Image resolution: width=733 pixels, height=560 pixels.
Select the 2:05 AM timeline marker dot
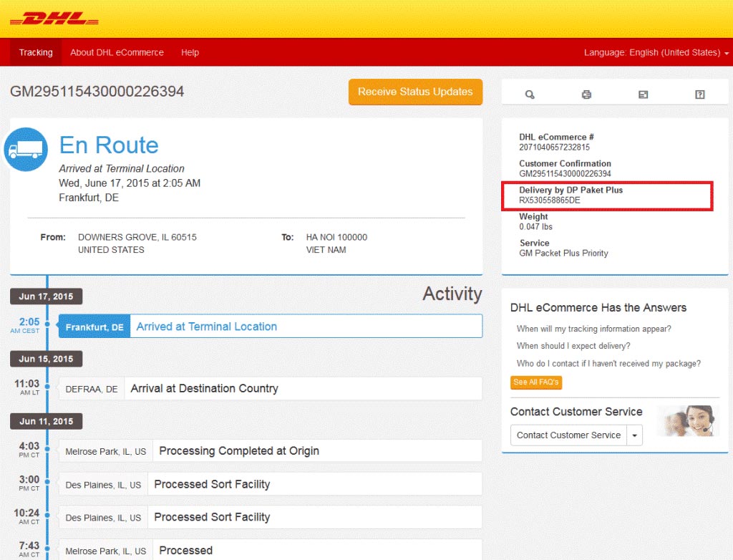click(47, 324)
